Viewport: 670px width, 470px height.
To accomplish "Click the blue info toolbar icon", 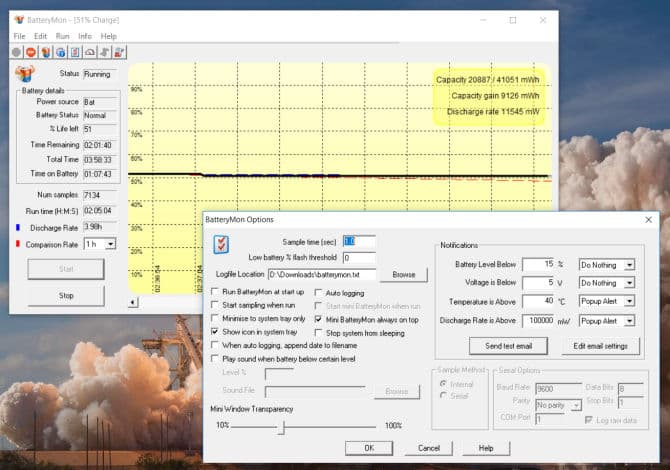I will (x=61, y=52).
